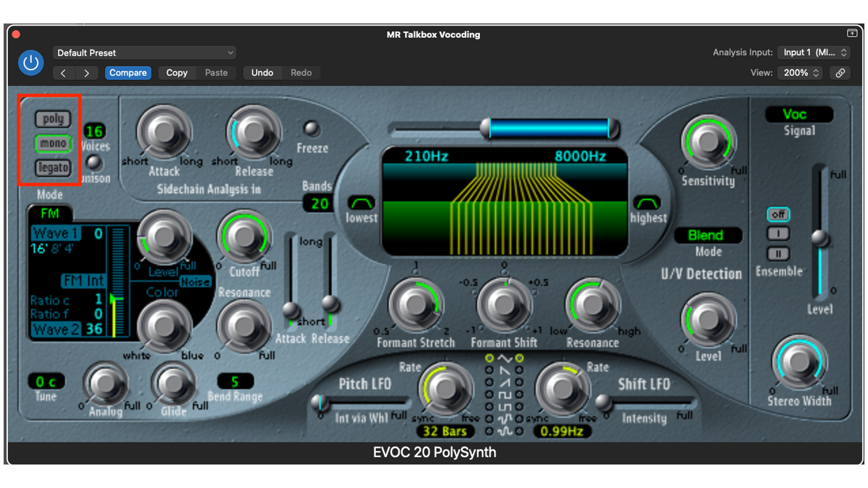
Task: Toggle the unison button
Action: 94,162
